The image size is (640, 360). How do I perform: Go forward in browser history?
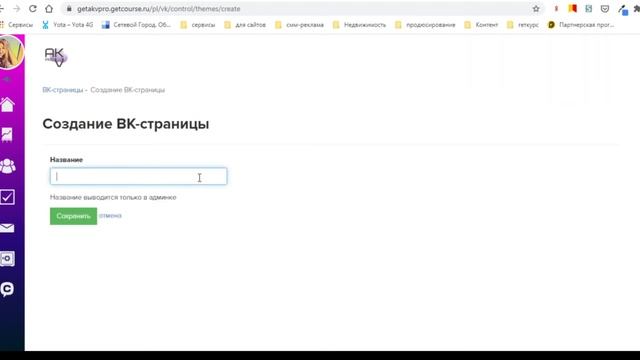[17, 9]
